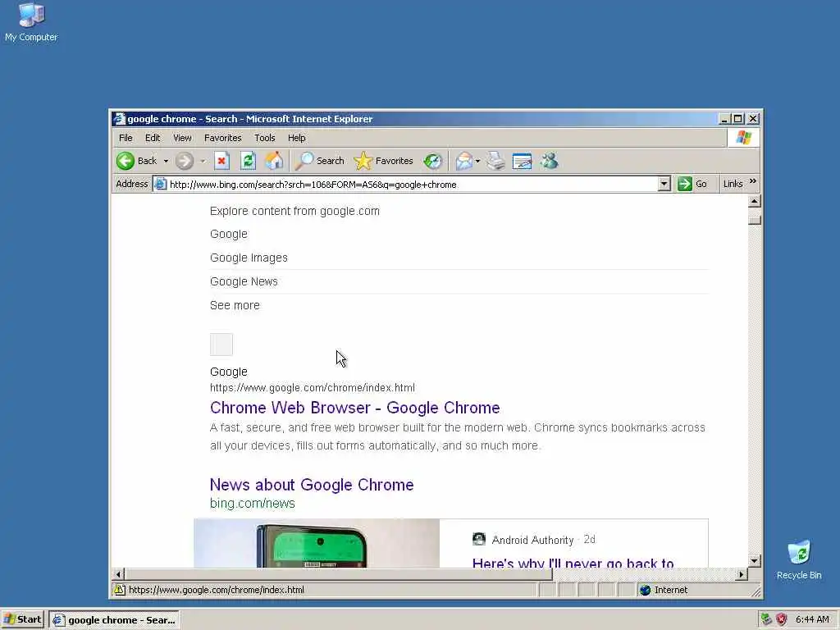Image resolution: width=840 pixels, height=630 pixels.
Task: Open the Help menu
Action: point(297,138)
